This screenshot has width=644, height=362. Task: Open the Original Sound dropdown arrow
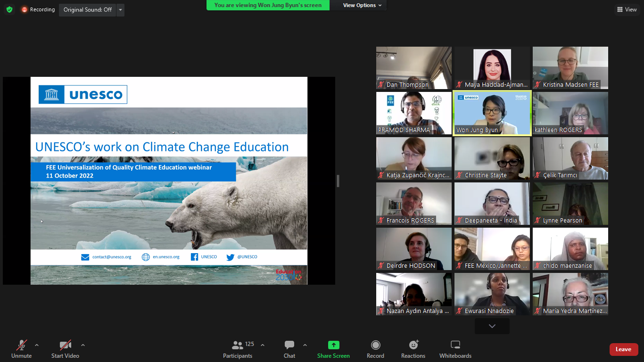pos(120,10)
